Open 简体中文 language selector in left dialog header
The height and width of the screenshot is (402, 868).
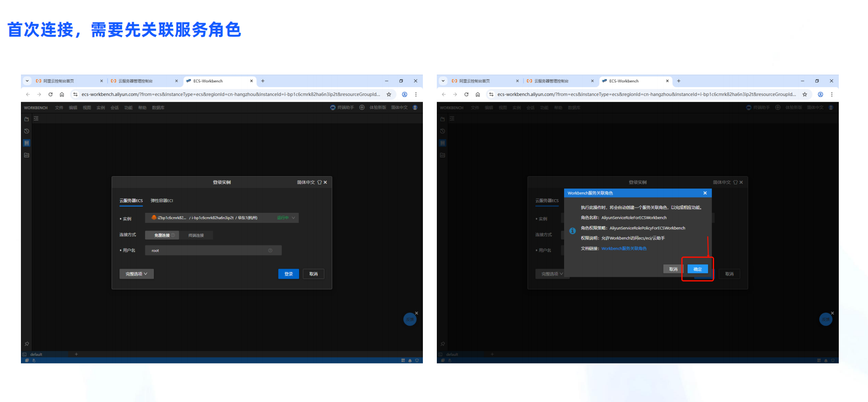pyautogui.click(x=306, y=182)
